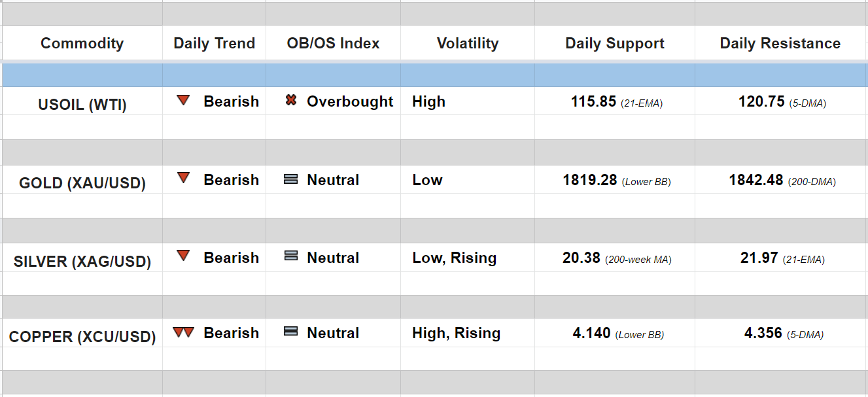Image resolution: width=868 pixels, height=397 pixels.
Task: Click the neutral bars icon for GOLD
Action: pos(291,179)
